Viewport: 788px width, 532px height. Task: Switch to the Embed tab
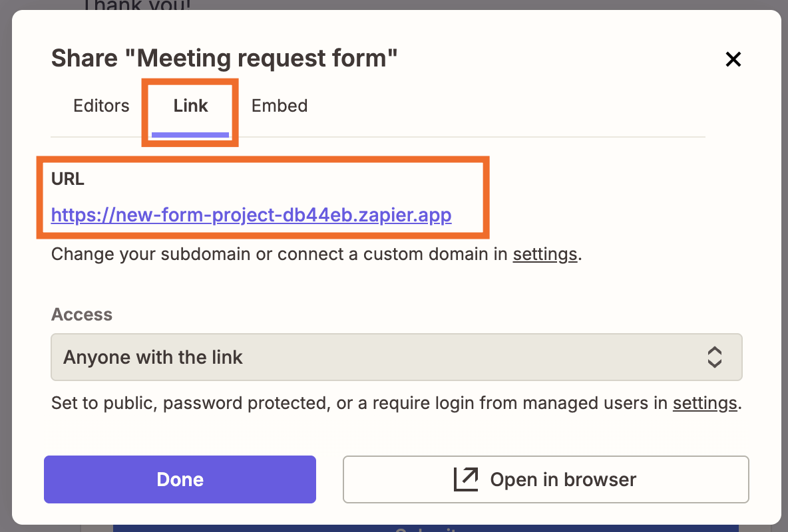click(280, 105)
